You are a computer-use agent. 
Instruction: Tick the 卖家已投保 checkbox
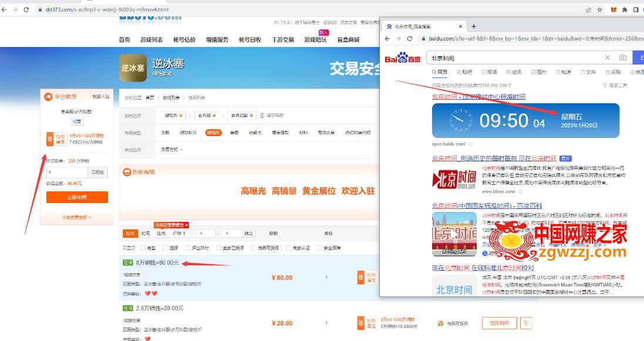click(x=218, y=248)
